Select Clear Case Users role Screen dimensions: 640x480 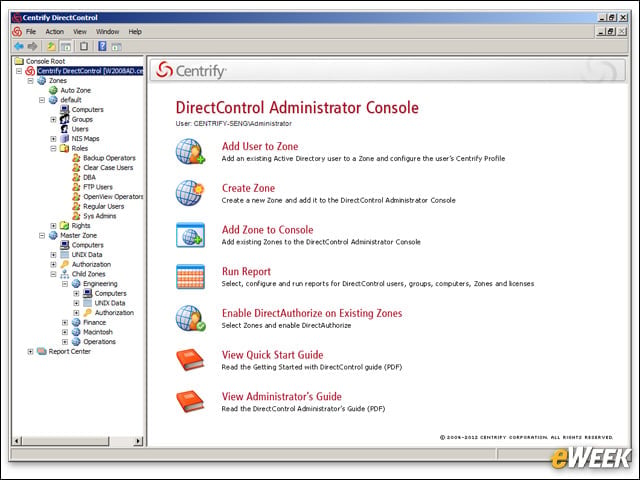[108, 167]
